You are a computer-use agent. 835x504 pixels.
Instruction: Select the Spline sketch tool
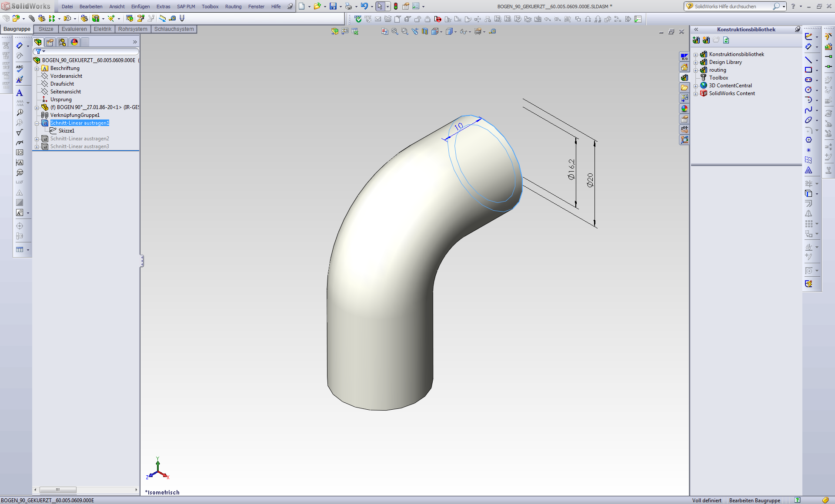click(x=808, y=110)
